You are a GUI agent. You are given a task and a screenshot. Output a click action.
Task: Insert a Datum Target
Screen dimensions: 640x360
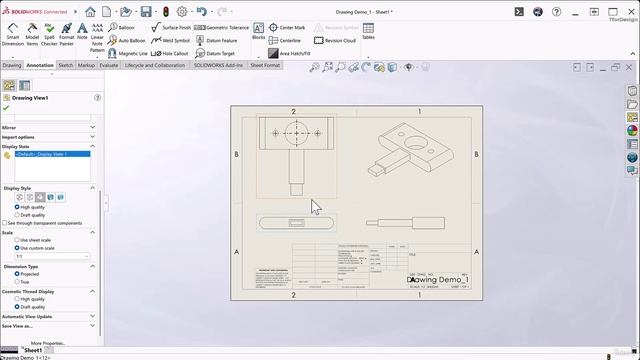click(215, 53)
